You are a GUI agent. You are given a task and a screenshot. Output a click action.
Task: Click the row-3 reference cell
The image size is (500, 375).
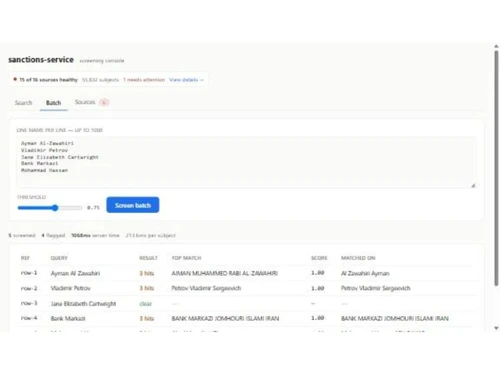coord(29,303)
